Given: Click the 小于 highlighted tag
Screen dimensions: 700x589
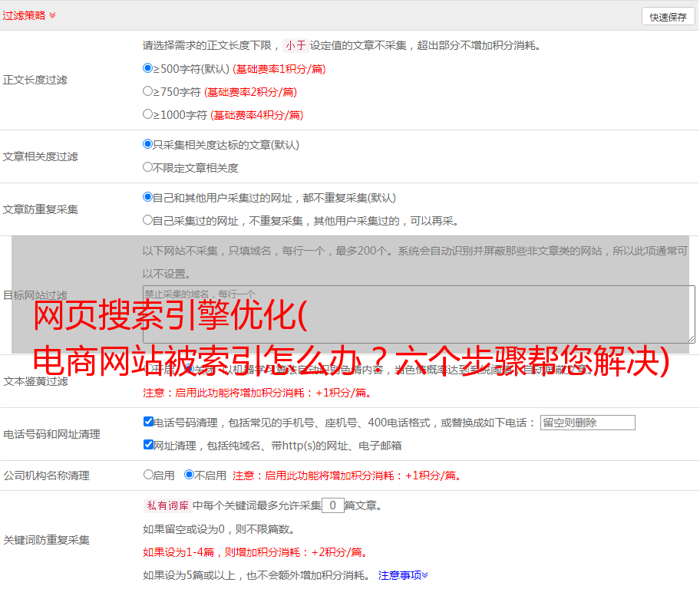Looking at the screenshot, I should point(296,45).
